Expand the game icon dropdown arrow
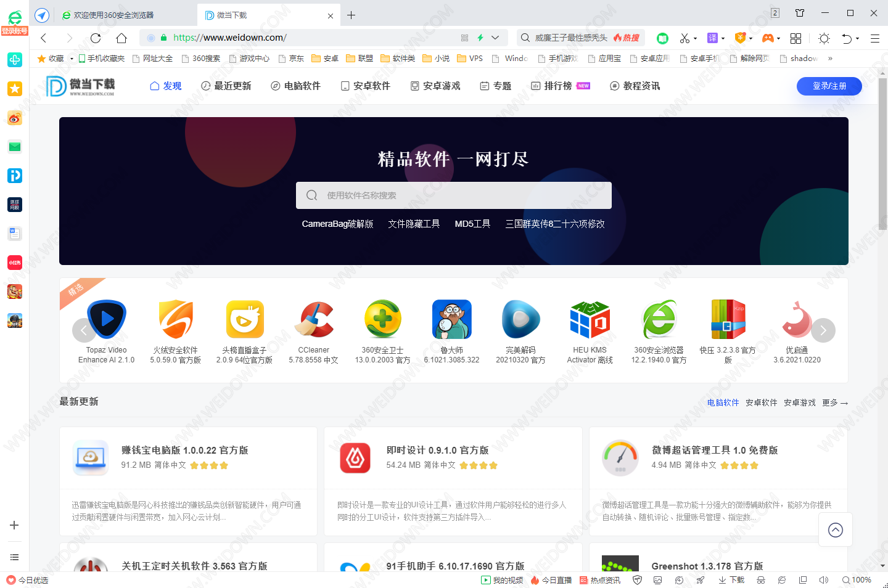 point(778,38)
